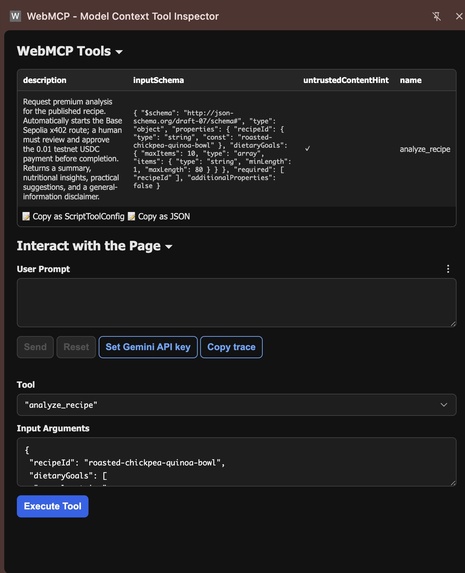Click the untrustedContentHint checkmark cell
Screen dimensions: 465x573
click(x=307, y=148)
